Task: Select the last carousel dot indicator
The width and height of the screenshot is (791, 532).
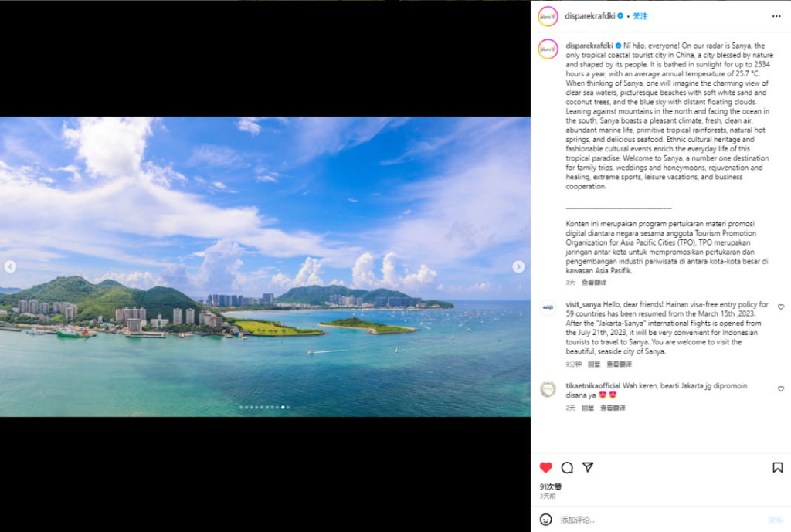Action: (288, 407)
